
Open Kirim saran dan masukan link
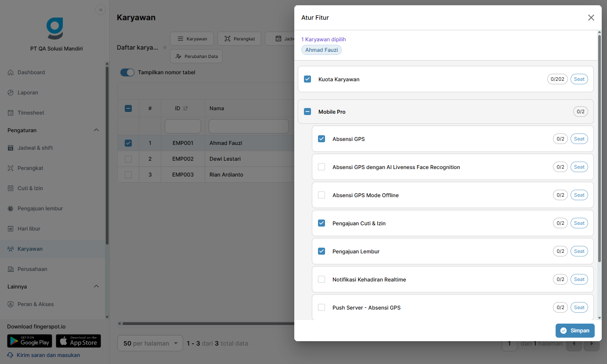[x=48, y=355]
